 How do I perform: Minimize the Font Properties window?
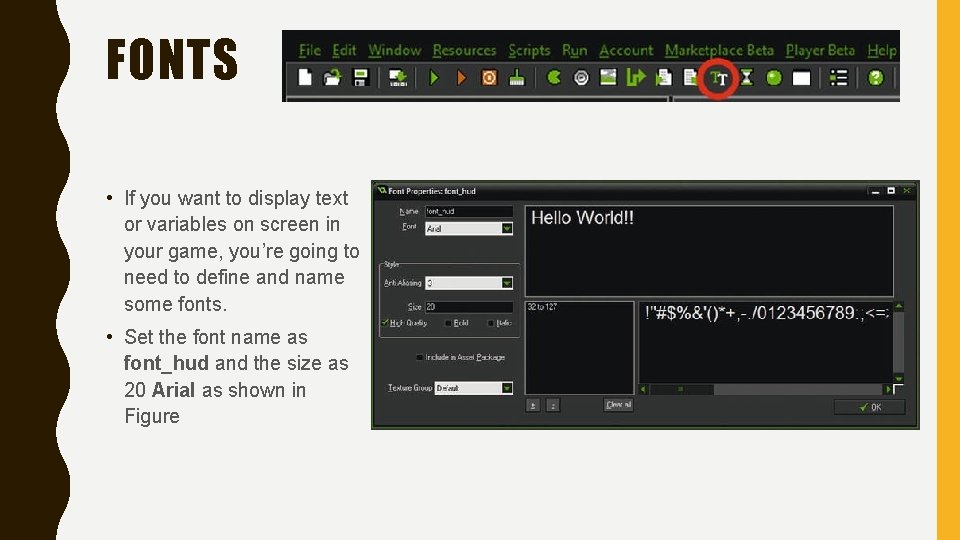(876, 192)
